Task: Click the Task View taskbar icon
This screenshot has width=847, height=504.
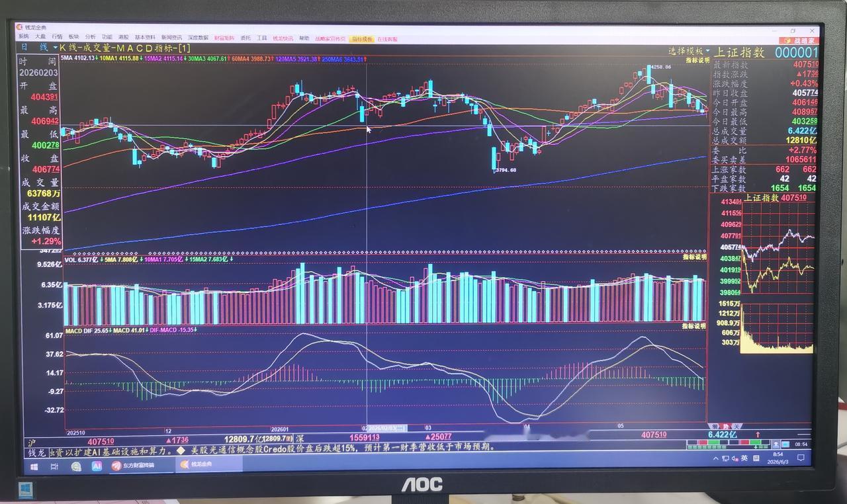Action: 54,466
